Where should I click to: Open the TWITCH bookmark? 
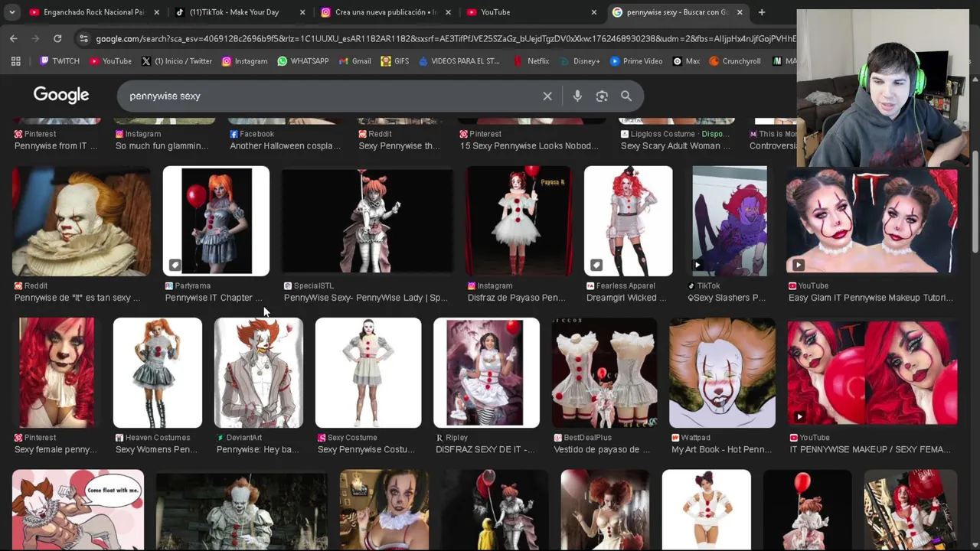(60, 61)
